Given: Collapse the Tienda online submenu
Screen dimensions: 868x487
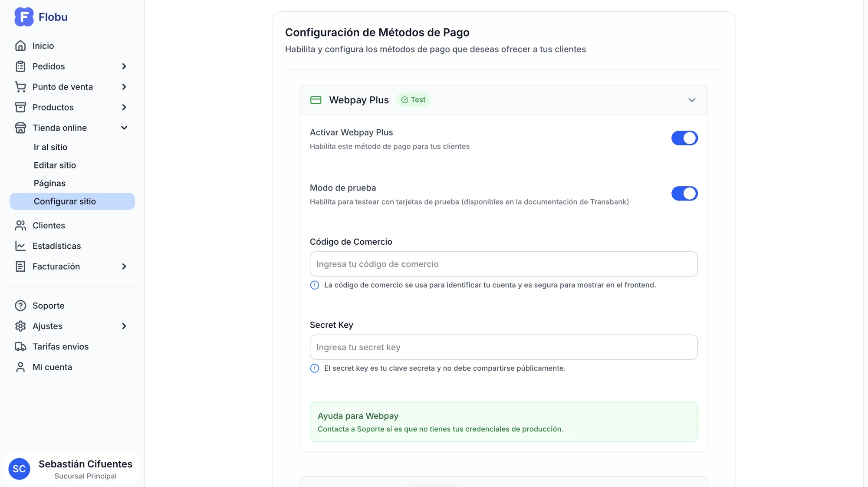Looking at the screenshot, I should [x=124, y=128].
